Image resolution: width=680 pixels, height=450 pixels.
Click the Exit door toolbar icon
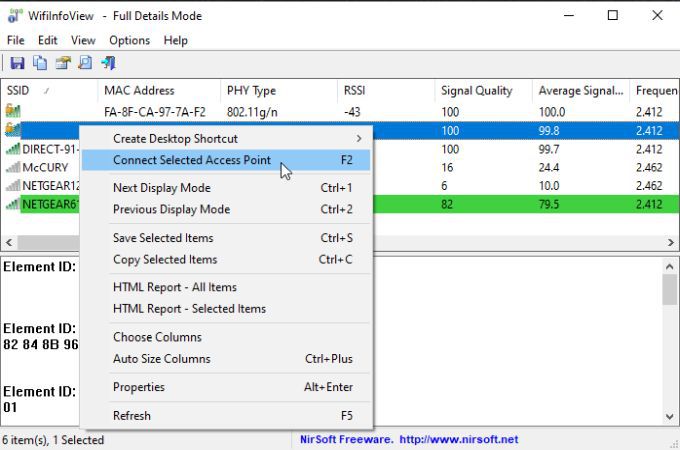click(x=108, y=63)
